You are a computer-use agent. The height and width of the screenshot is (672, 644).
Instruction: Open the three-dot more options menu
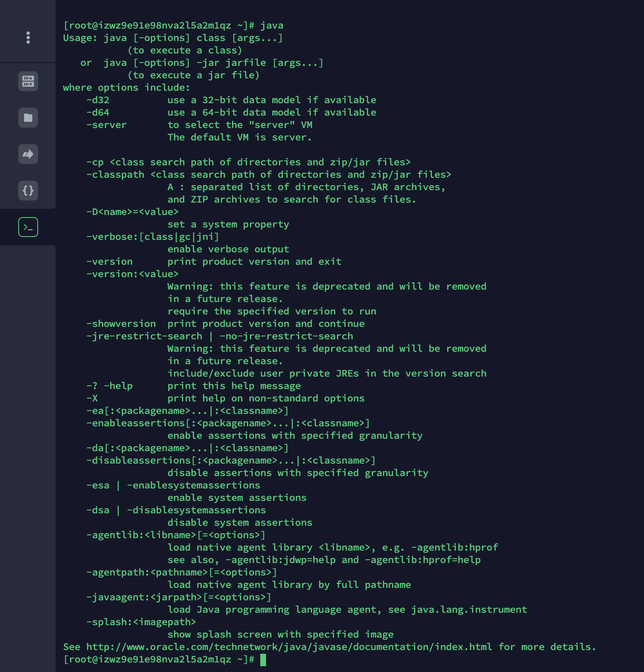[x=28, y=38]
